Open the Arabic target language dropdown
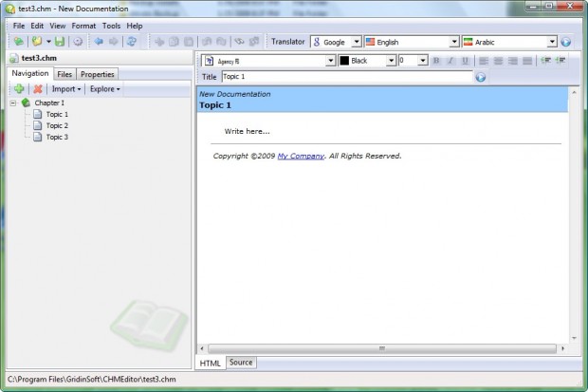588x392 pixels. click(552, 42)
